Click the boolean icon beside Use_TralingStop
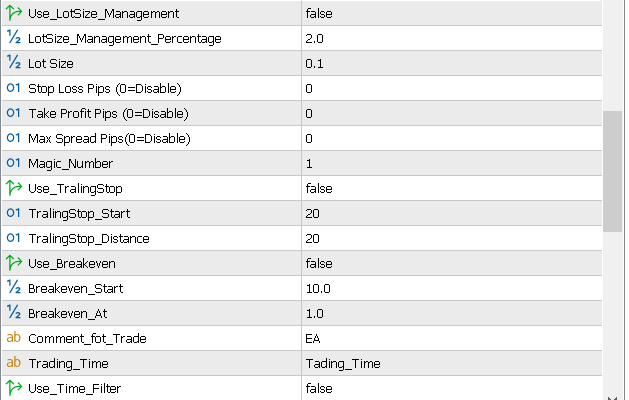This screenshot has height=400, width=629. pos(14,188)
